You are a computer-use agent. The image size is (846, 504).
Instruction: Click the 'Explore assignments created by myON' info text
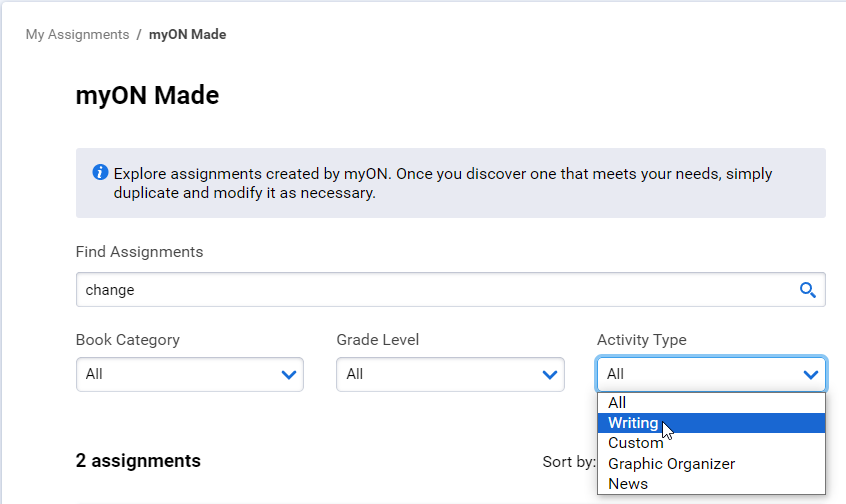[x=442, y=183]
